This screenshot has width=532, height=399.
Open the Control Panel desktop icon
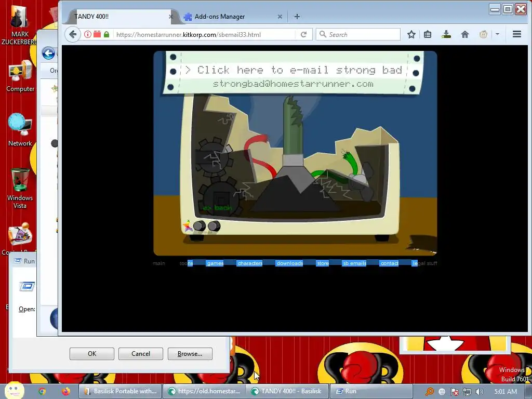pos(20,237)
